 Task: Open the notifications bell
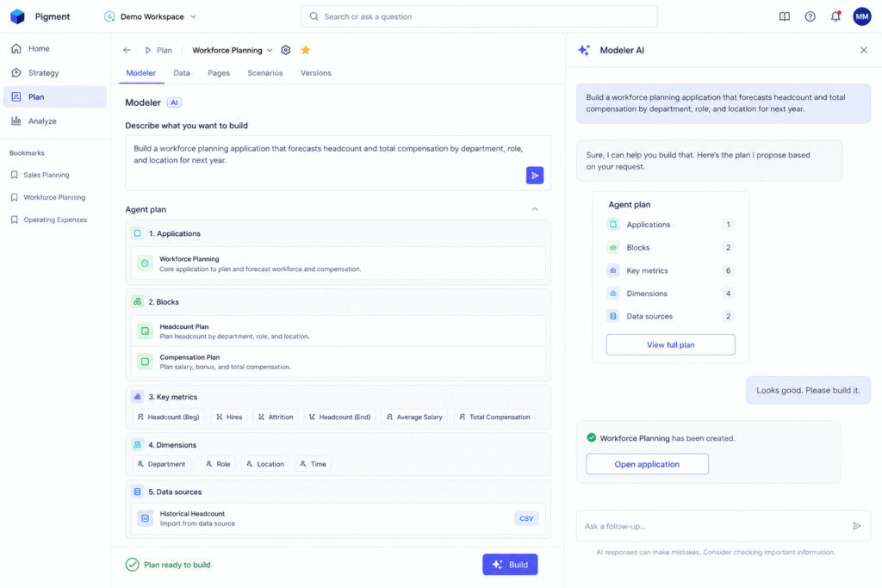tap(835, 16)
